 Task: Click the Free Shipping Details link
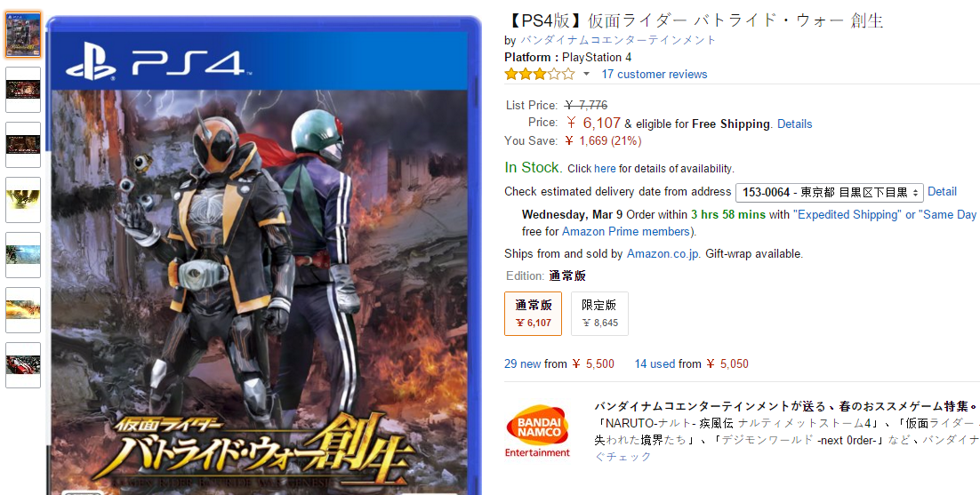[x=794, y=124]
